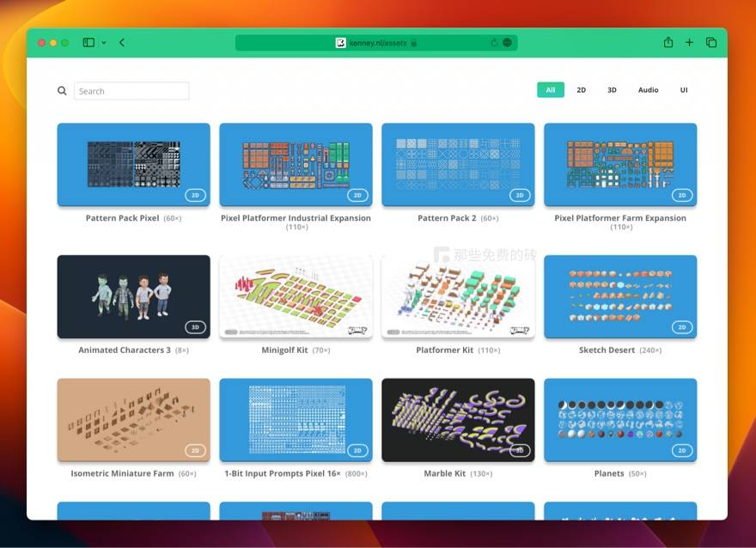Click 2D badge on Pattern Pack 2
This screenshot has width=756, height=548.
520,195
